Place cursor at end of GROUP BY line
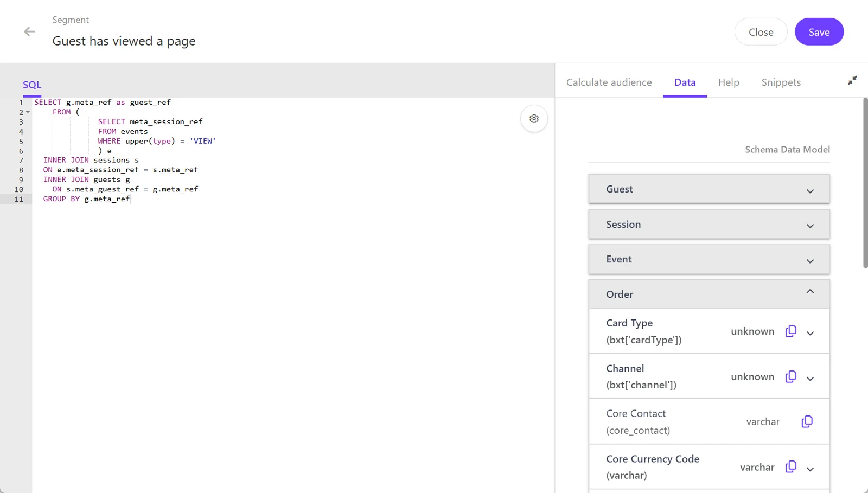This screenshot has width=868, height=493. (131, 199)
